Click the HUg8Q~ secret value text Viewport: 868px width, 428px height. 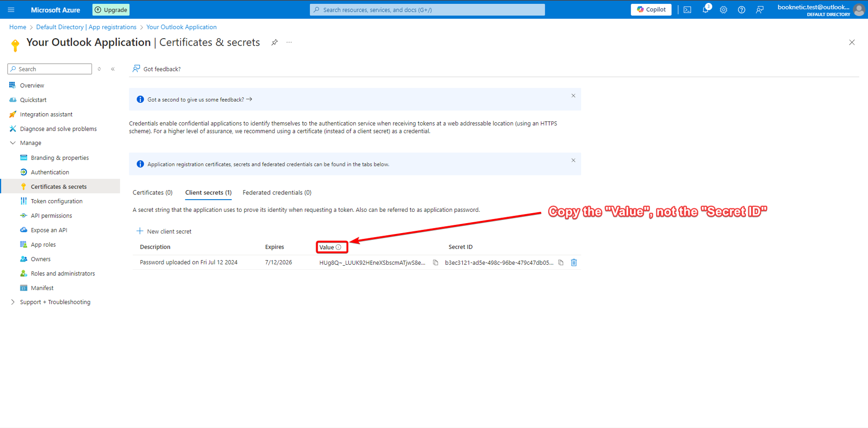372,263
